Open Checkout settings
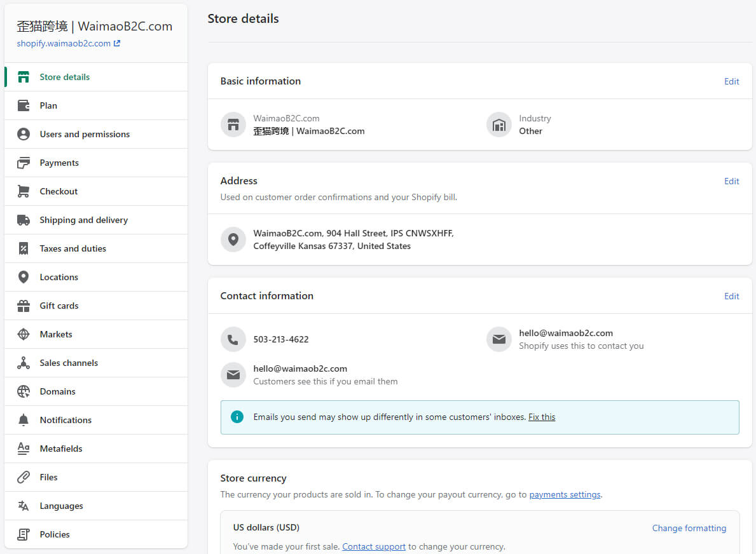Viewport: 756px width, 554px height. 96,191
